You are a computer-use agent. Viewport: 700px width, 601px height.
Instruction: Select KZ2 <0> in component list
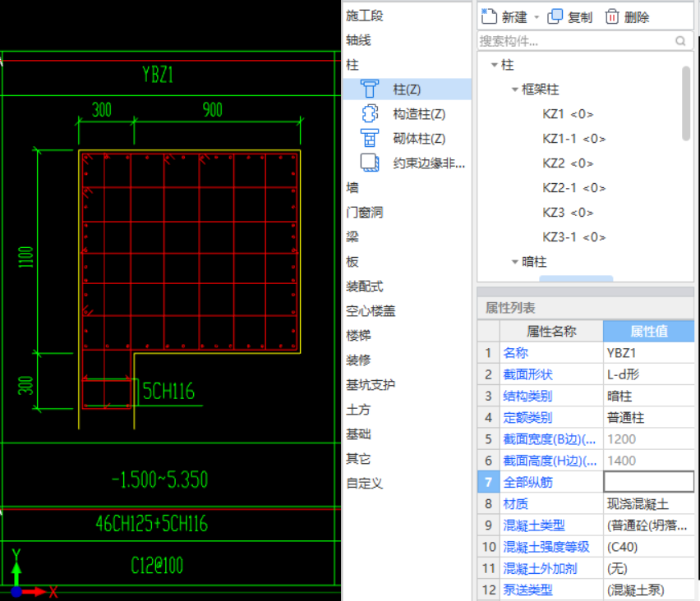(x=568, y=163)
